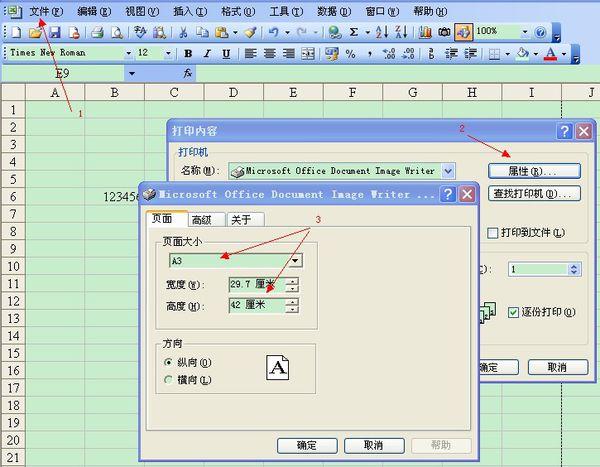Viewport: 600px width, 467px height.
Task: Select the 横向 landscape radio button
Action: pyautogui.click(x=168, y=380)
